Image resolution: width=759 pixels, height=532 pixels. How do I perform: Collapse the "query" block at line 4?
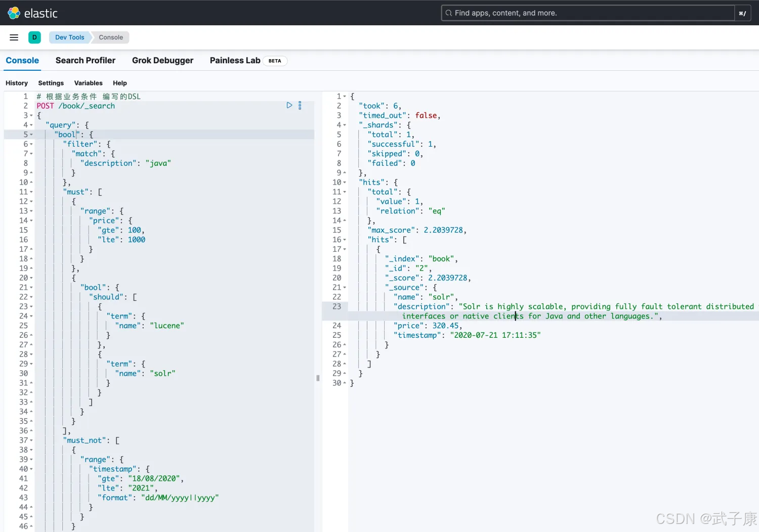point(31,125)
